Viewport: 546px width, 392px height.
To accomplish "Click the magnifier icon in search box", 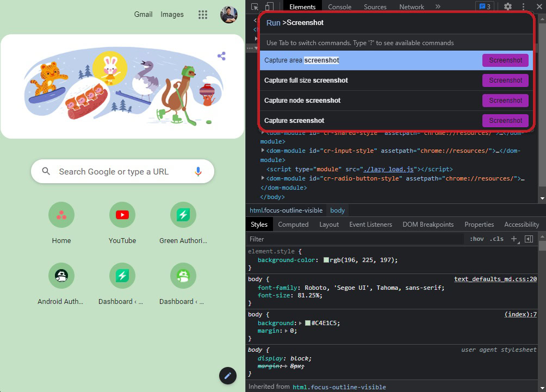I will 46,171.
